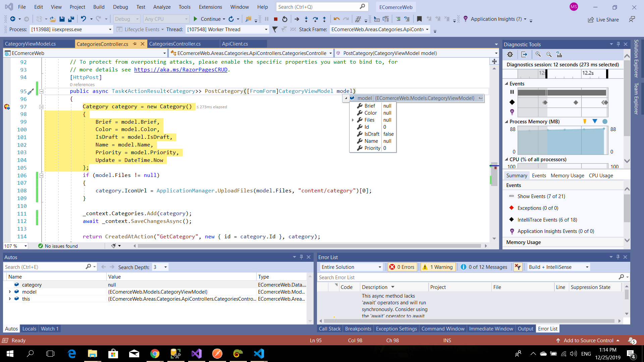Click the Save All icon
Viewport: 644px width, 362px height.
[71, 19]
